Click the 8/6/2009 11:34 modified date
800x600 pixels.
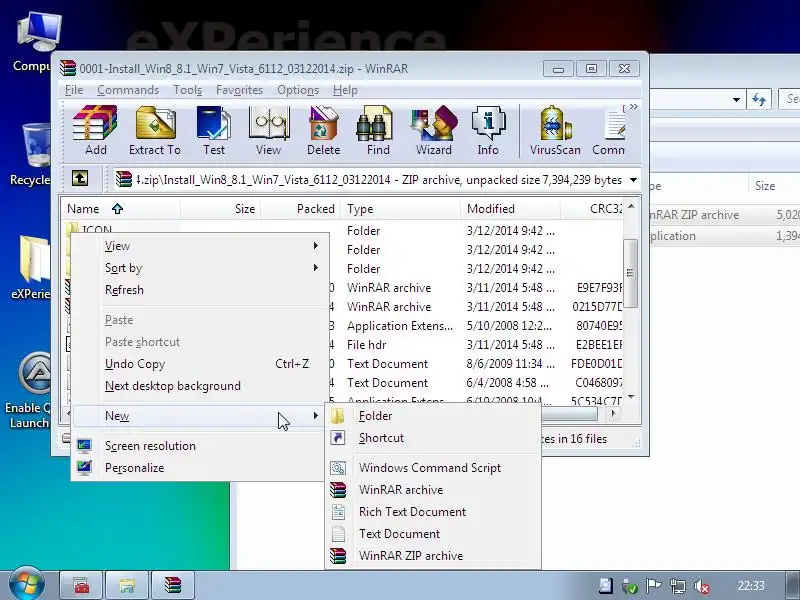[510, 364]
